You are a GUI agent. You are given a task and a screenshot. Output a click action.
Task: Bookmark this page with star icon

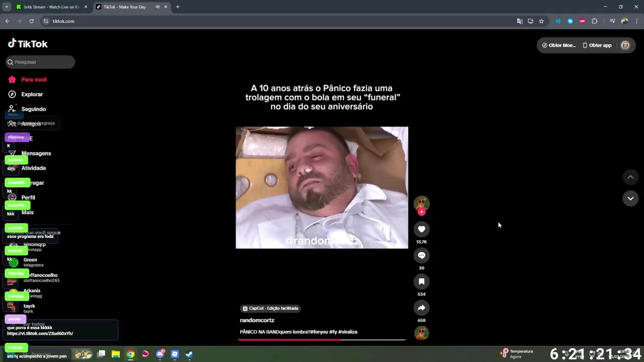pyautogui.click(x=541, y=21)
